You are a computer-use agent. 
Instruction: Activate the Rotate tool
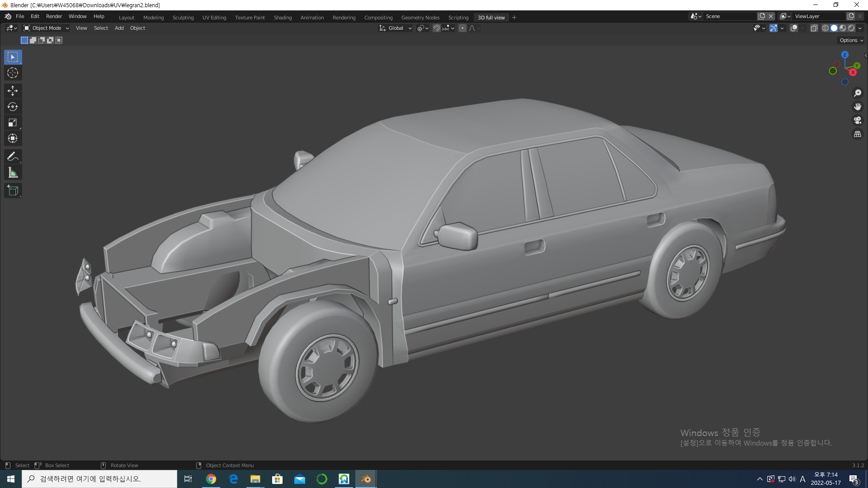[x=13, y=107]
